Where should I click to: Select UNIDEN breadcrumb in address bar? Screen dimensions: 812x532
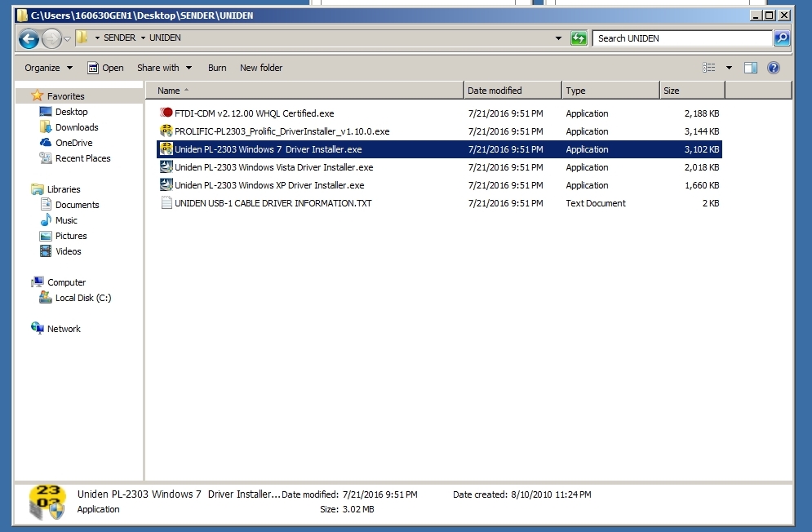coord(165,38)
